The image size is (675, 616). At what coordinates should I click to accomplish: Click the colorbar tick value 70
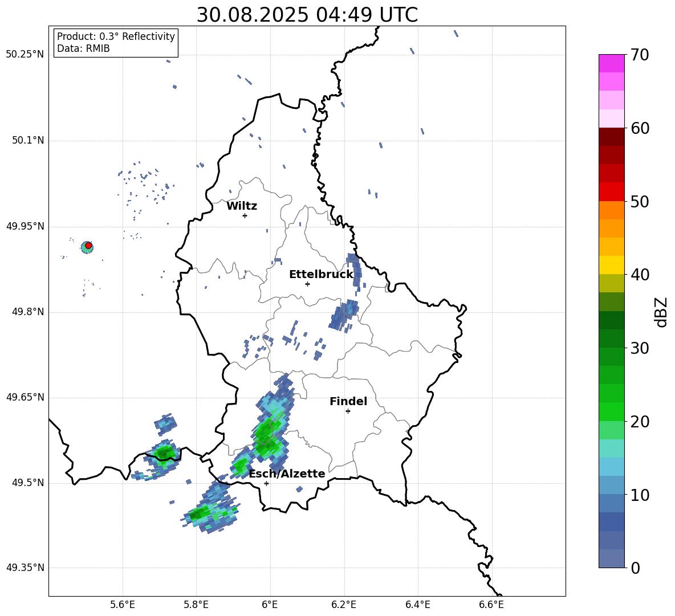640,55
